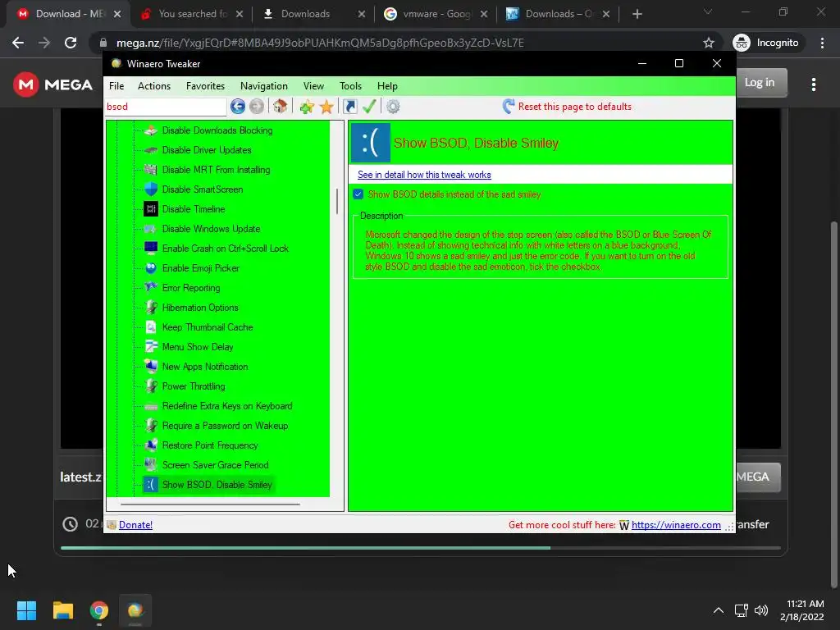Open the Actions menu

click(153, 85)
